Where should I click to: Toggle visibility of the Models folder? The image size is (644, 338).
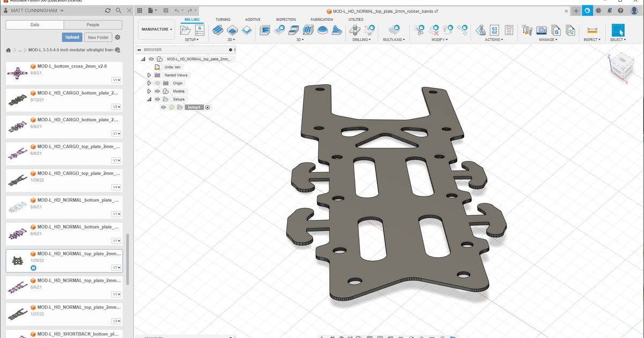point(157,91)
